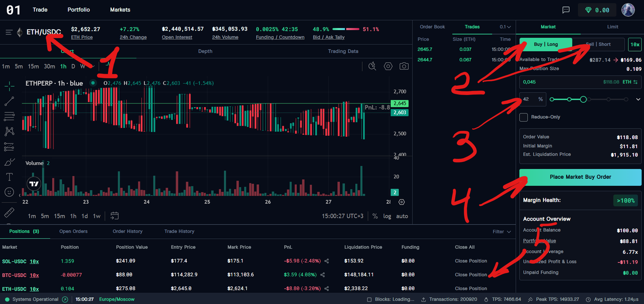The height and width of the screenshot is (304, 644).
Task: Open the Order Book tab
Action: coord(433,27)
